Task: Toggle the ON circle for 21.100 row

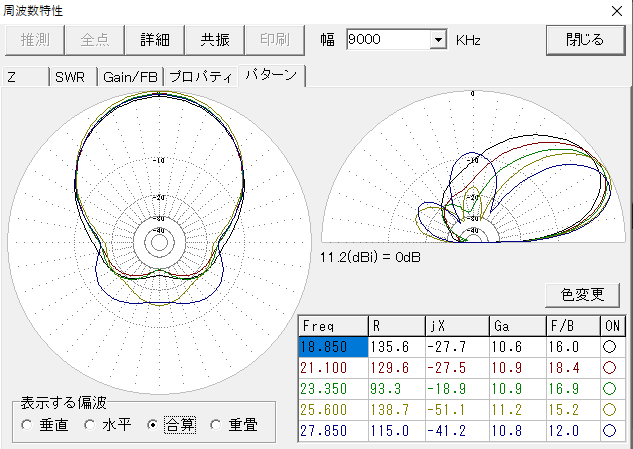Action: point(611,367)
